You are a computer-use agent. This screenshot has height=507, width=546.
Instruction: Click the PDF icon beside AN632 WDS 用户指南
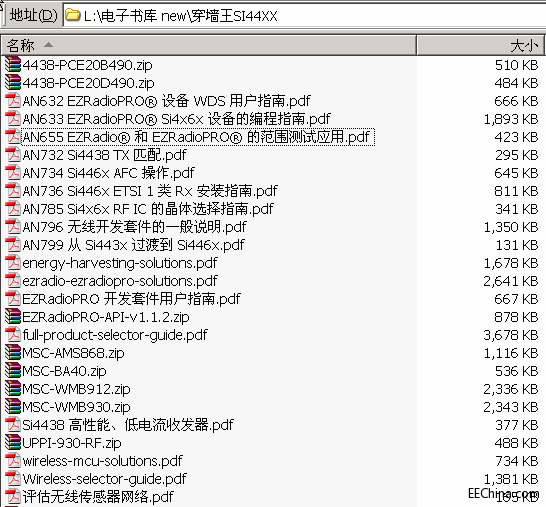click(x=13, y=101)
